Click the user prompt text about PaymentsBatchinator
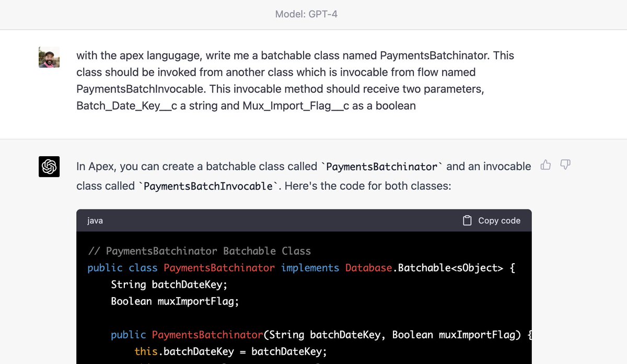This screenshot has height=364, width=627. click(295, 80)
